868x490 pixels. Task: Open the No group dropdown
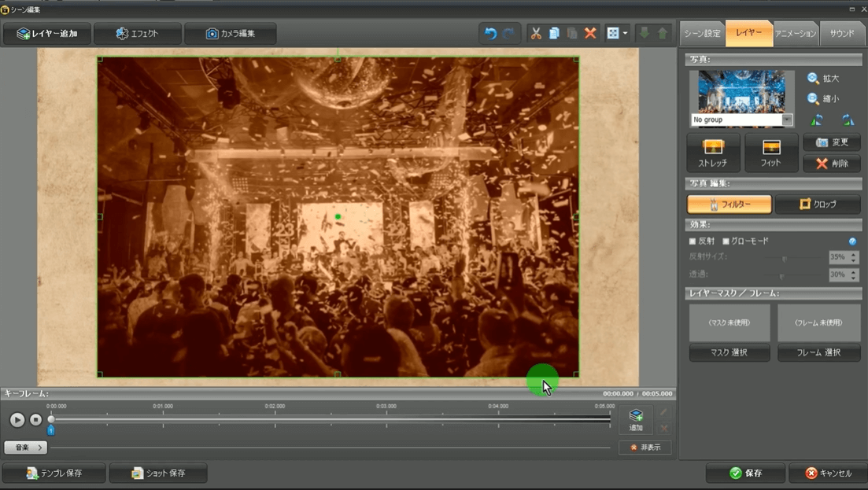click(787, 120)
